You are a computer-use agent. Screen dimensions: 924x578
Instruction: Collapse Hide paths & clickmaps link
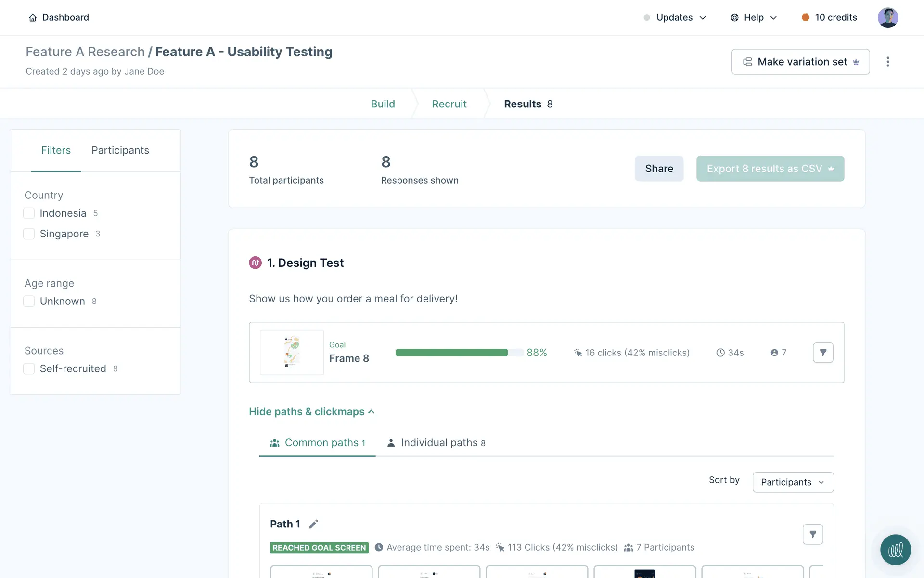coord(311,412)
